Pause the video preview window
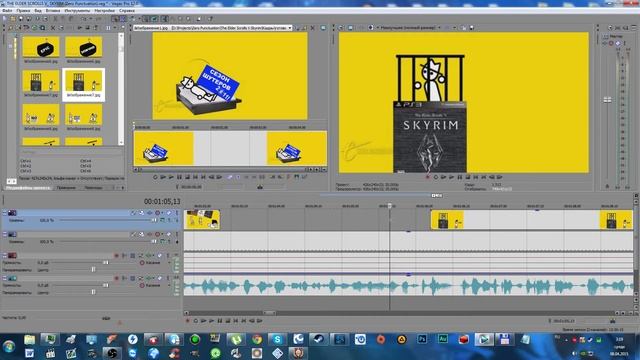 [460, 177]
